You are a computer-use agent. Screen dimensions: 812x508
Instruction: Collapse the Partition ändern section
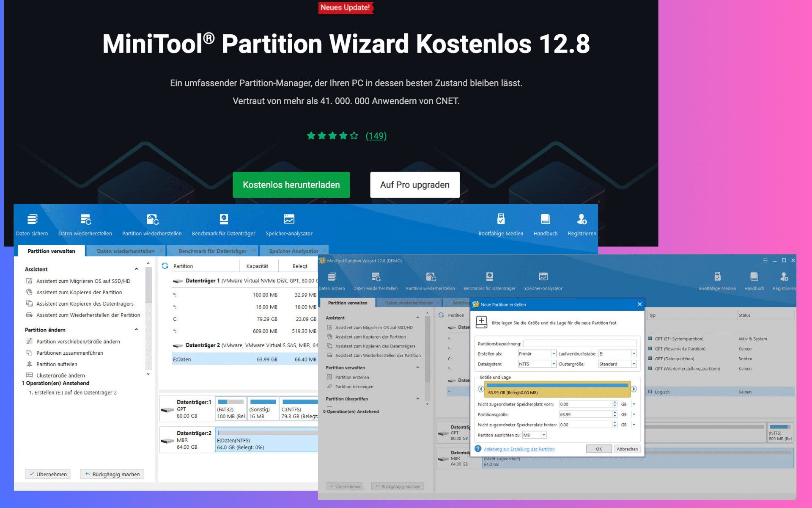click(x=136, y=330)
